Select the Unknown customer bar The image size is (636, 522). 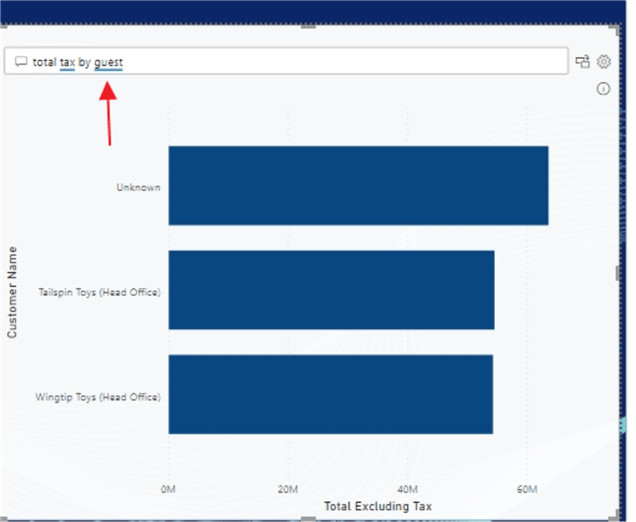pos(358,185)
